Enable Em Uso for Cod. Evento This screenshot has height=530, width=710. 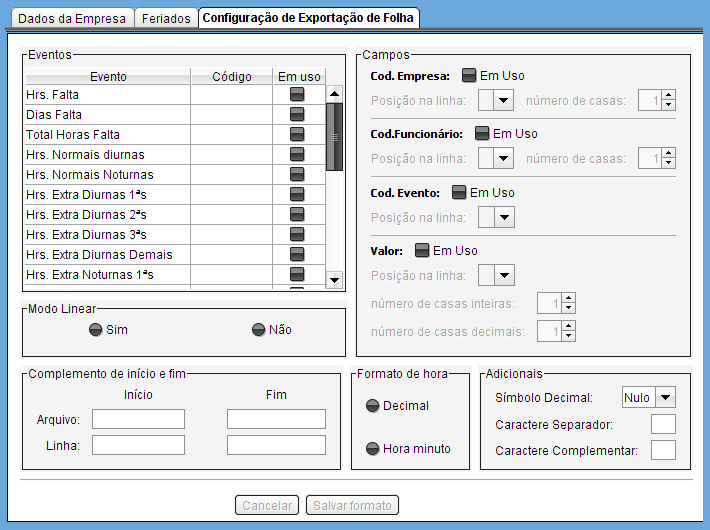[x=460, y=192]
